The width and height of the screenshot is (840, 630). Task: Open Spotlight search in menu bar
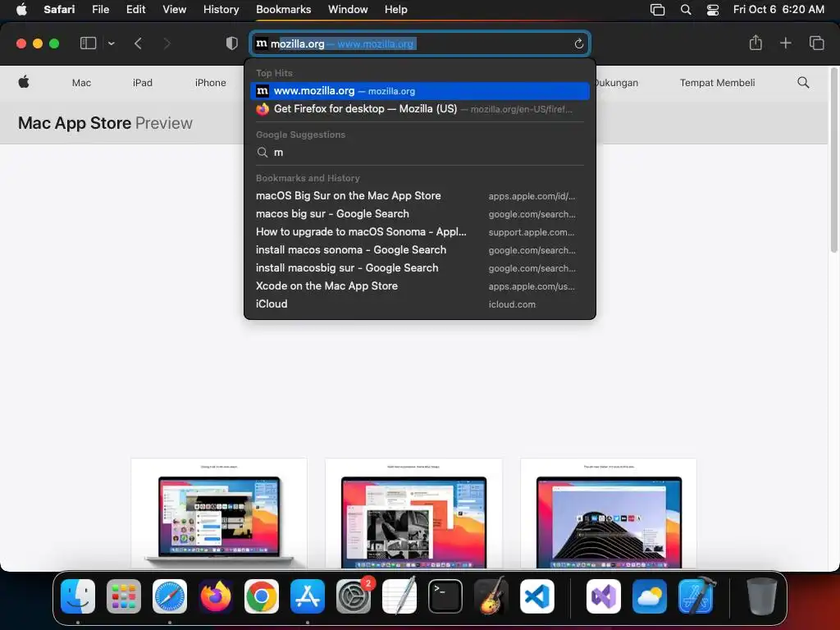click(686, 10)
